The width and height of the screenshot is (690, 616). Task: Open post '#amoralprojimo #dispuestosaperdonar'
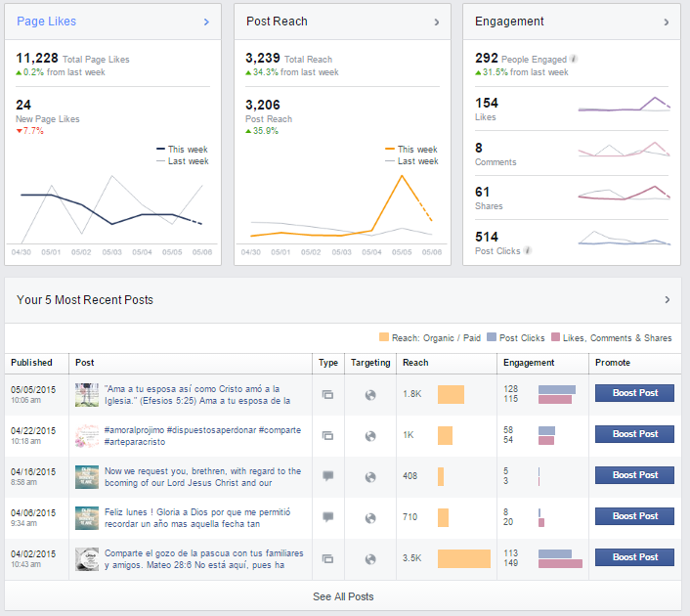[x=203, y=435]
